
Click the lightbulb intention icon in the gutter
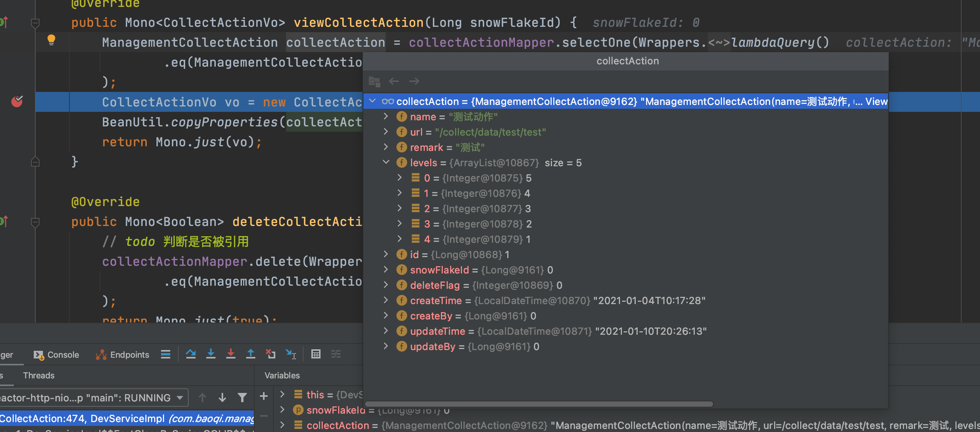[x=52, y=40]
